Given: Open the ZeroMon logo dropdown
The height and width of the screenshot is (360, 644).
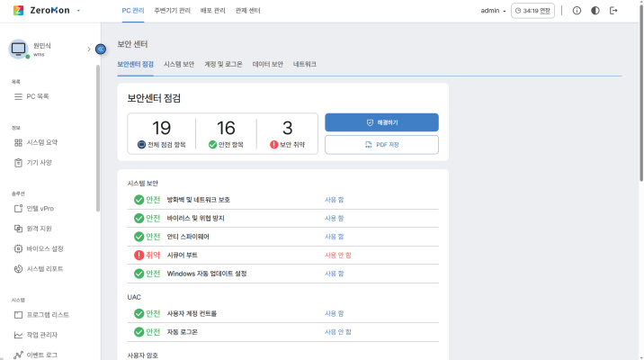Looking at the screenshot, I should coord(78,10).
